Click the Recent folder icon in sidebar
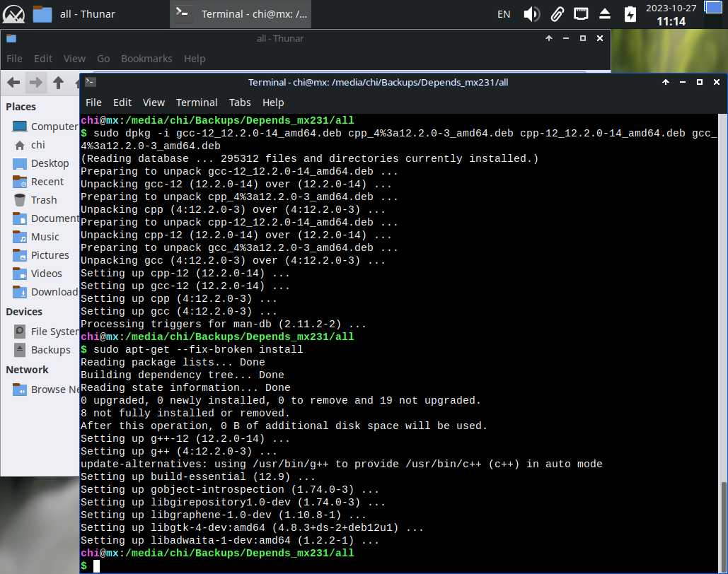Viewport: 728px width, 574px height. pos(20,182)
